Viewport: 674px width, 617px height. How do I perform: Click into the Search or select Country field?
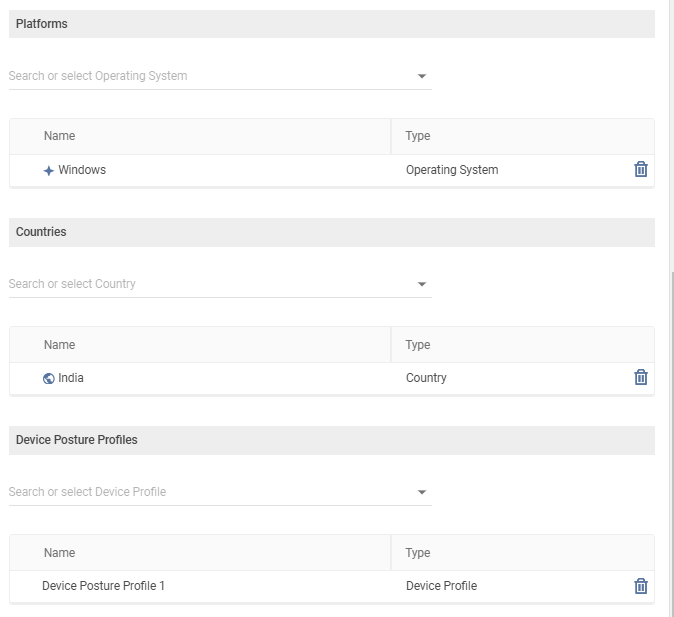coord(200,284)
